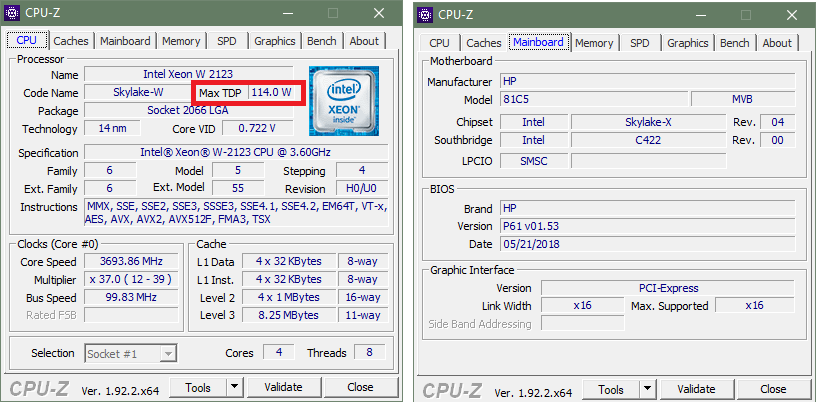Image resolution: width=817 pixels, height=402 pixels.
Task: Click the processor name Intel Xeon W 2123
Action: coord(188,74)
